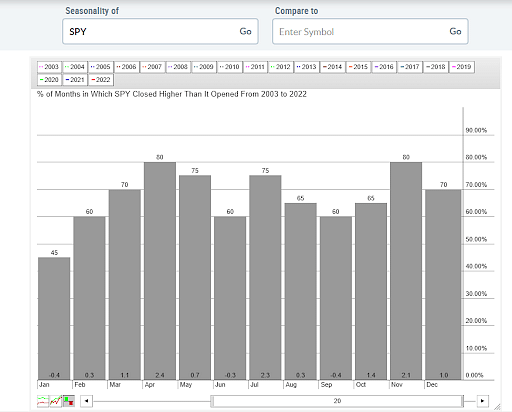
Task: Toggle the 2011 year legend
Action: coord(255,67)
